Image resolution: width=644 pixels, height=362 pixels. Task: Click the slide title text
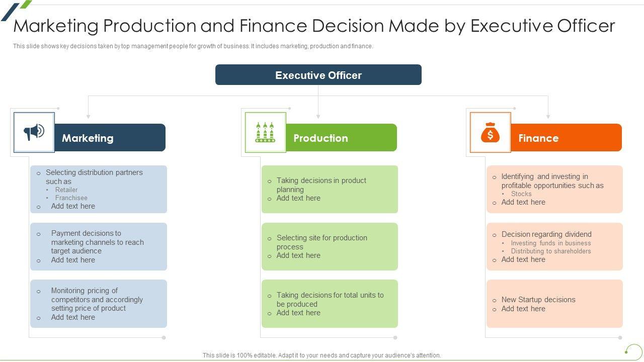(314, 26)
